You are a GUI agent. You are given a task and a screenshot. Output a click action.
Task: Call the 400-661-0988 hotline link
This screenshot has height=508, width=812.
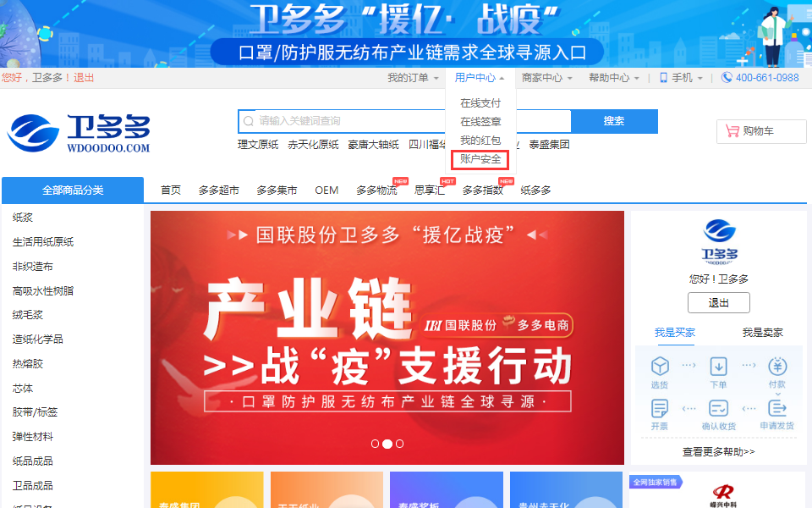tap(767, 78)
